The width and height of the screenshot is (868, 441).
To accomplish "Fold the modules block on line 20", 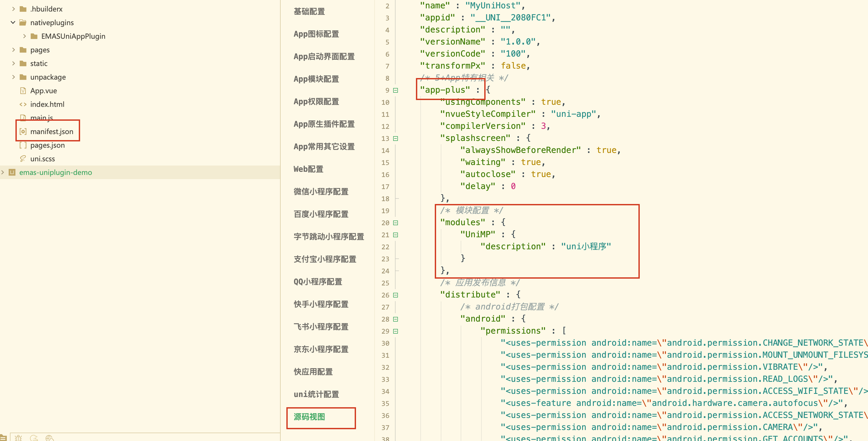I will tap(396, 223).
